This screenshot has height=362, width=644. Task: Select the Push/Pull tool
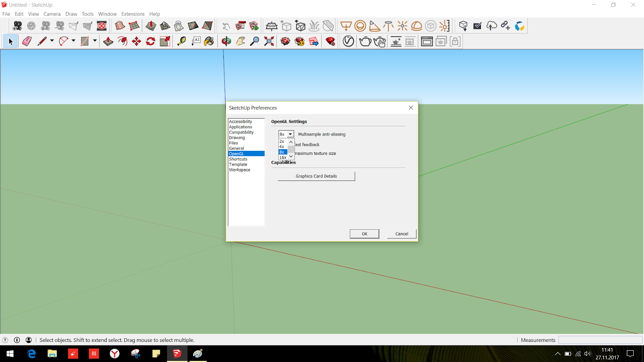[x=108, y=41]
